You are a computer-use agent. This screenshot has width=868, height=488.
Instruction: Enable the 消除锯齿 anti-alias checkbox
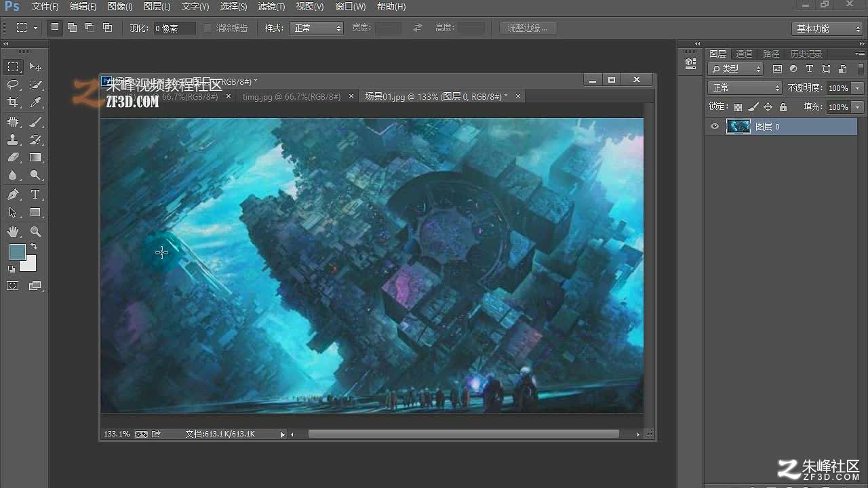[x=208, y=28]
